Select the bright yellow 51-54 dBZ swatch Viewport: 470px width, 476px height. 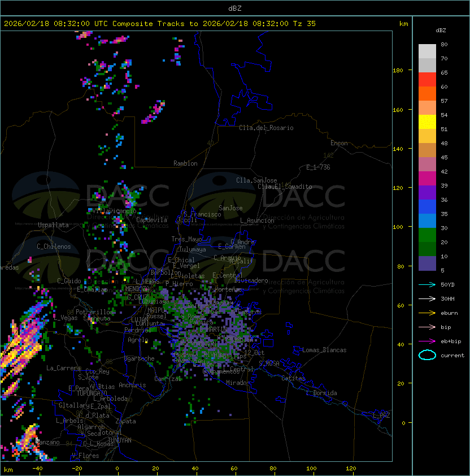(x=427, y=122)
